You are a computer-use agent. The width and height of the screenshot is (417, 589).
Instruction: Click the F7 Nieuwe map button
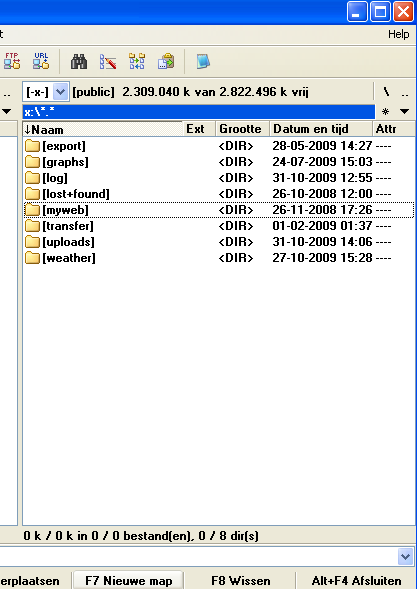point(128,580)
